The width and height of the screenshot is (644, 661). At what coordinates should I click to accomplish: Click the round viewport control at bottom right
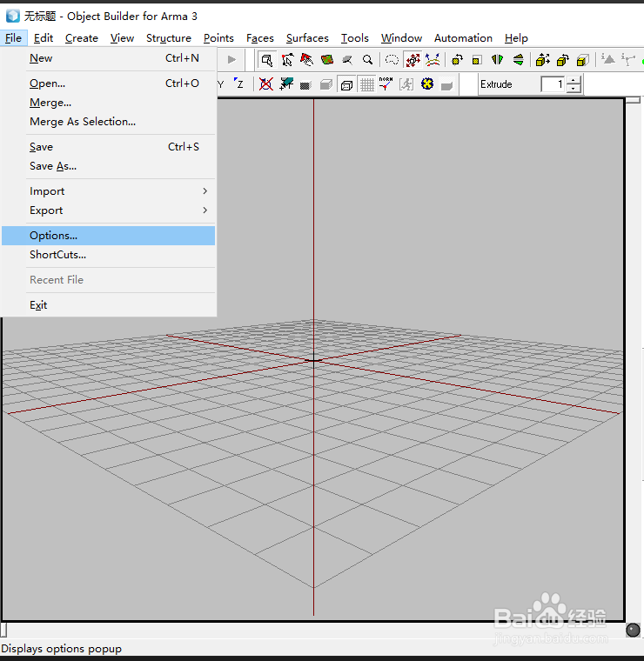point(633,630)
